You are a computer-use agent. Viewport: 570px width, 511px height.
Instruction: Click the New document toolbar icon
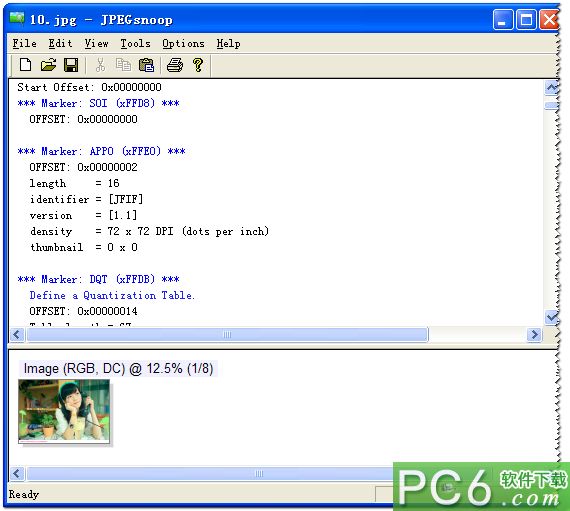pyautogui.click(x=25, y=65)
